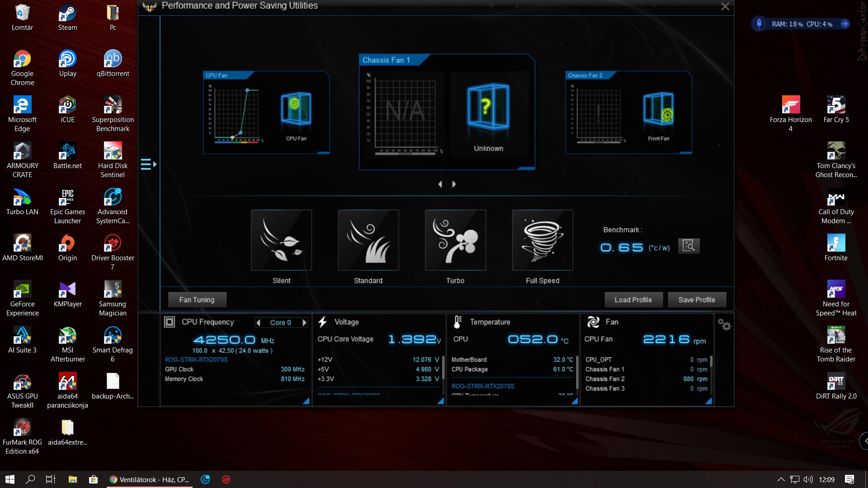Expand the CPU Frequency panel corner arrow

point(306,401)
